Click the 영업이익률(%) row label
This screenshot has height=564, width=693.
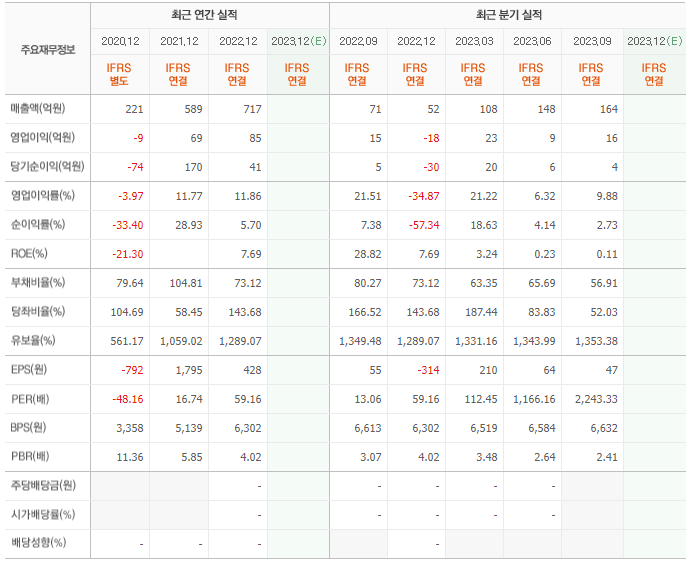(x=42, y=195)
